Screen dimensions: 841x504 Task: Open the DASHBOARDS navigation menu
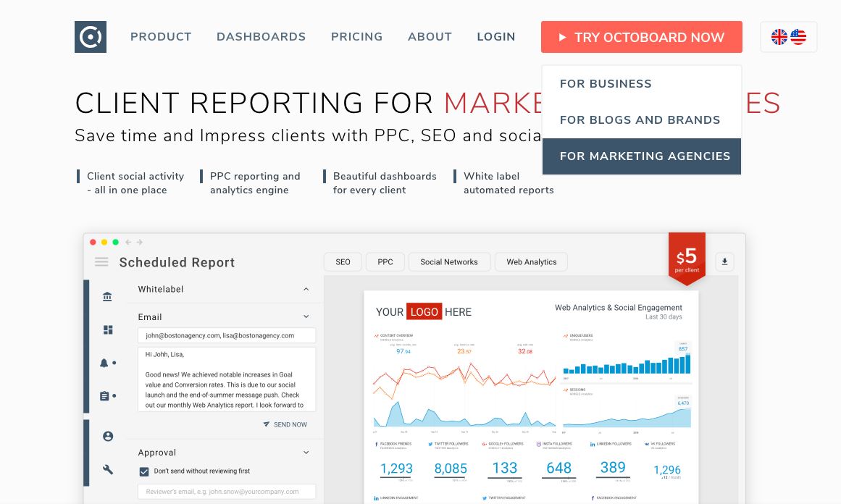coord(261,37)
